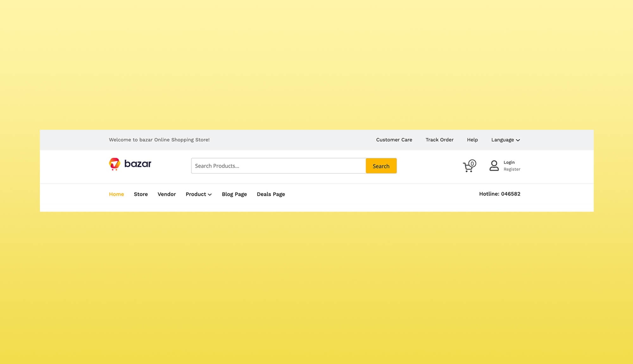Click the user account icon
This screenshot has height=364, width=633.
click(494, 166)
